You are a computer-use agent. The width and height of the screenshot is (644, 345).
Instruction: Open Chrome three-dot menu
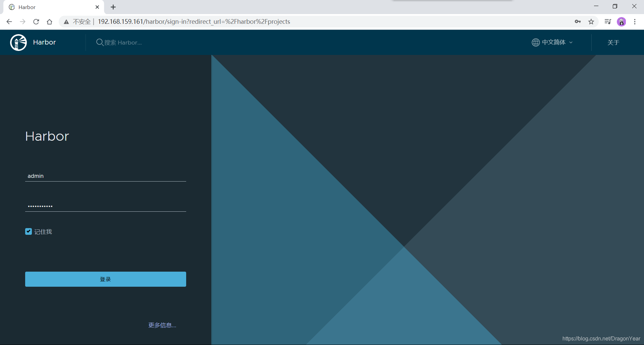[x=635, y=22]
